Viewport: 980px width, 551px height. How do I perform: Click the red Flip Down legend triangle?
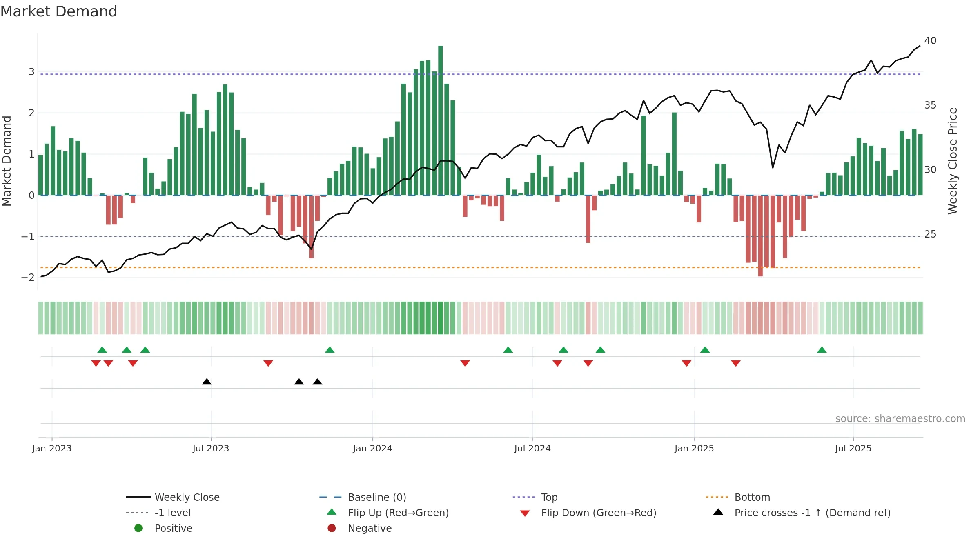pyautogui.click(x=525, y=513)
